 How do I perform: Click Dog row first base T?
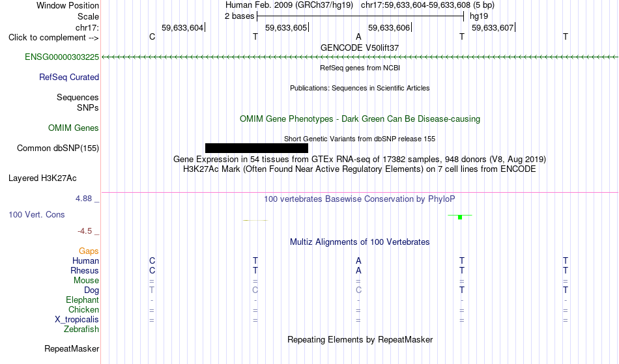click(152, 290)
